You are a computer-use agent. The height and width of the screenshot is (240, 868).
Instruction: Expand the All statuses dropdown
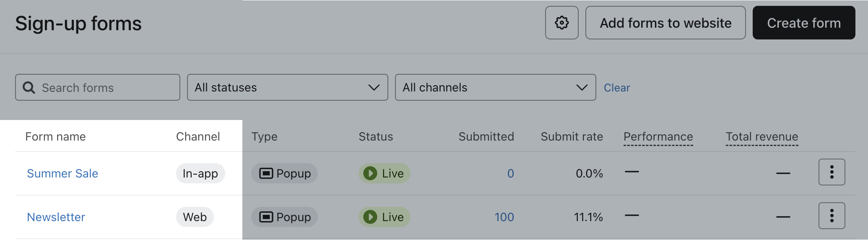point(287,87)
